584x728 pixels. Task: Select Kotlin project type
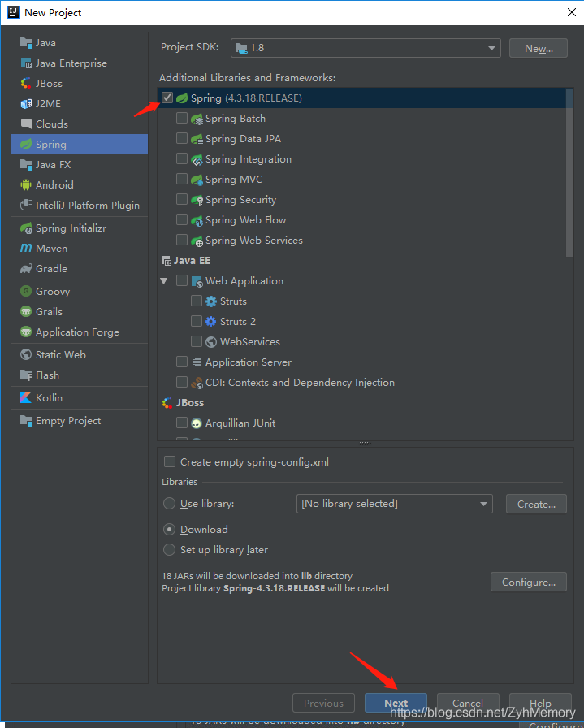coord(80,398)
